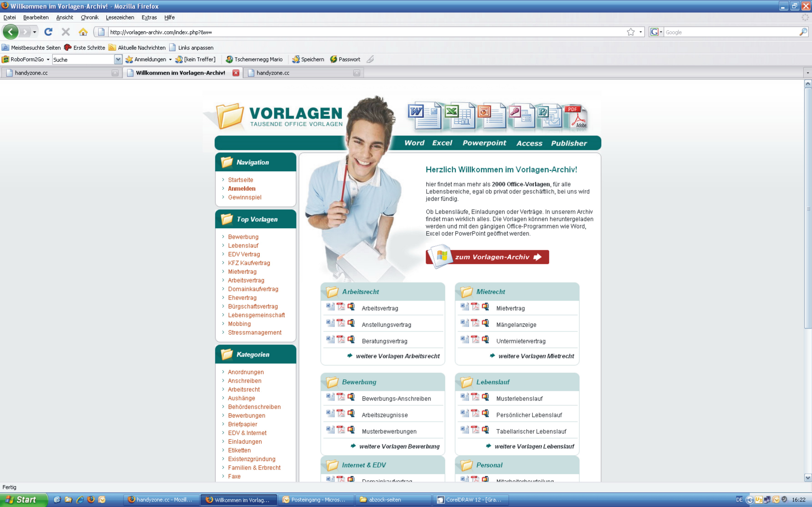Expand the Anmeldungen dropdown
Image resolution: width=812 pixels, height=507 pixels.
170,60
